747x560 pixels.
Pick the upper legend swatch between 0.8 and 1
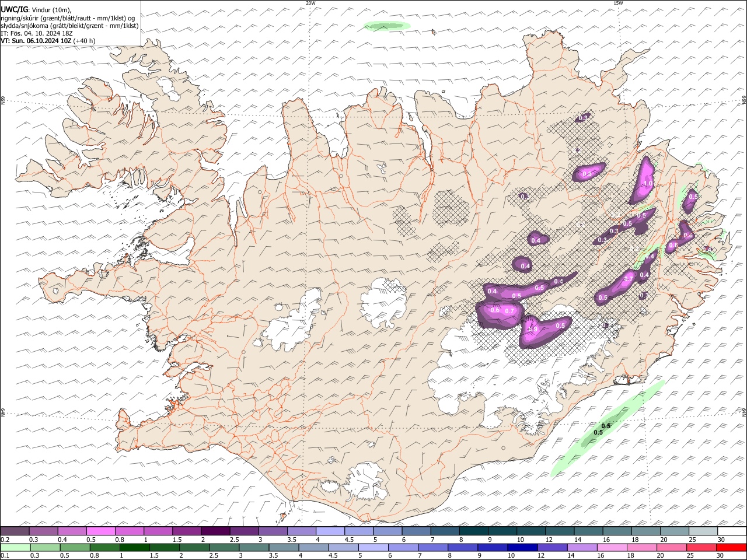click(x=130, y=531)
